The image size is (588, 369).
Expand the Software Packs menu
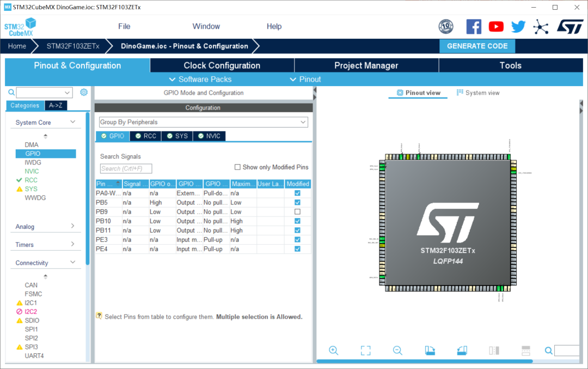[200, 79]
